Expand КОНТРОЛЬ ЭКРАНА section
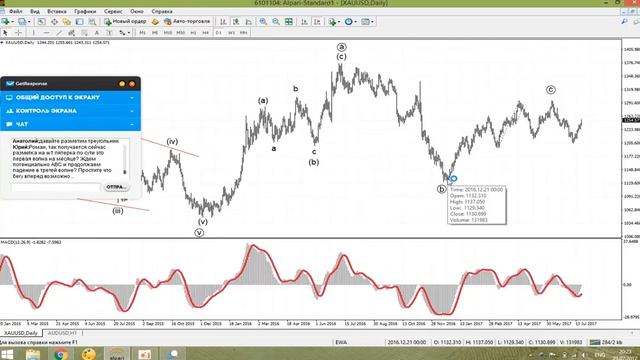640x360 pixels. pos(70,111)
